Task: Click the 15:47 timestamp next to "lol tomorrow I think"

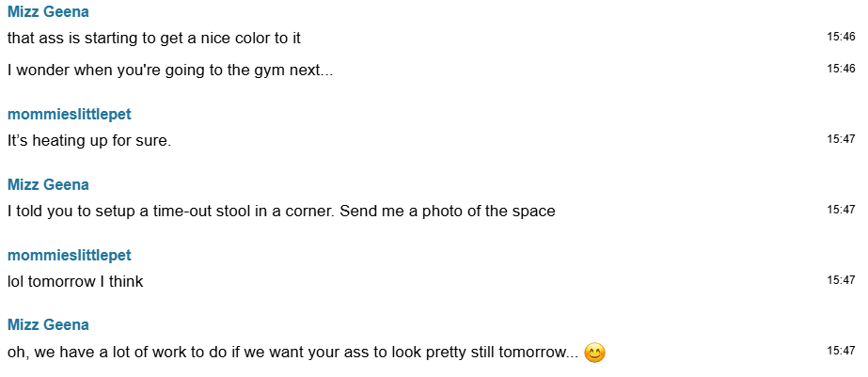Action: tap(841, 280)
